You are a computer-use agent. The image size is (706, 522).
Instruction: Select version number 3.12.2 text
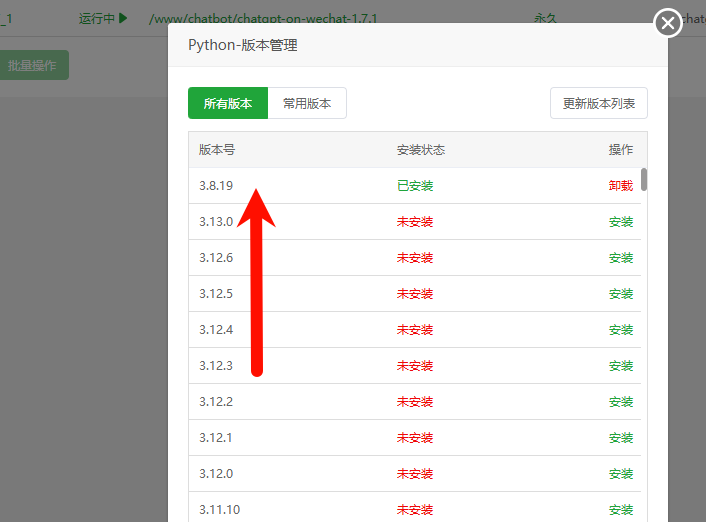click(216, 402)
